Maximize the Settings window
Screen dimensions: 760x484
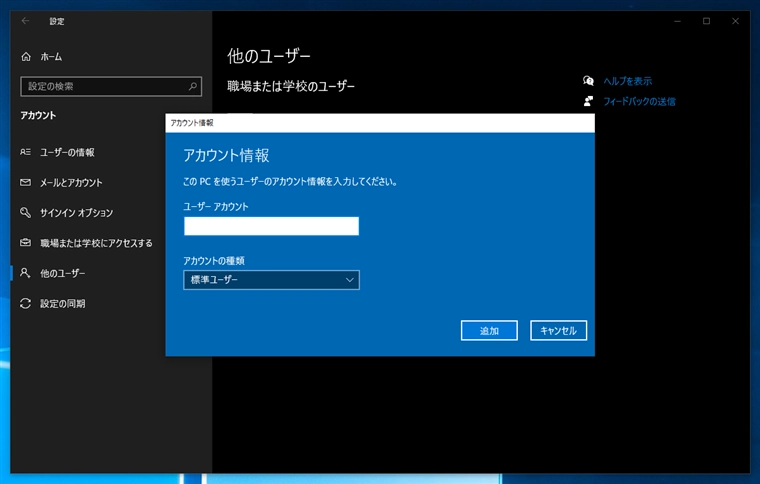tap(707, 21)
